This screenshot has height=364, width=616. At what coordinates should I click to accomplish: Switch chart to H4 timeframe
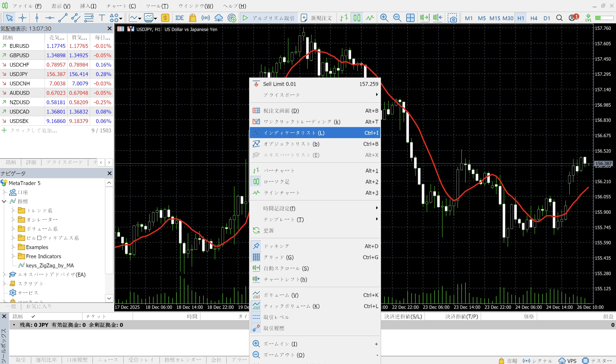534,18
